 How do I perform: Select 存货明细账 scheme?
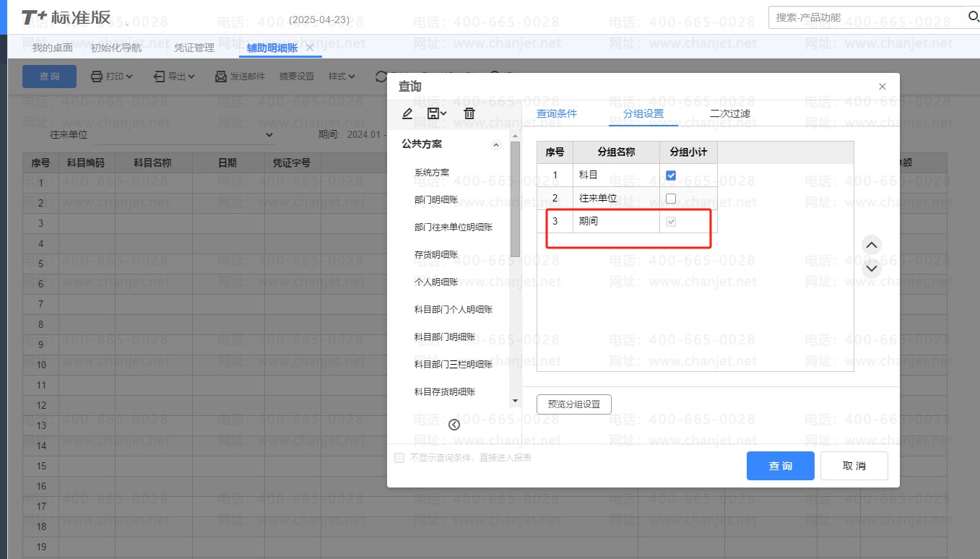tap(436, 255)
